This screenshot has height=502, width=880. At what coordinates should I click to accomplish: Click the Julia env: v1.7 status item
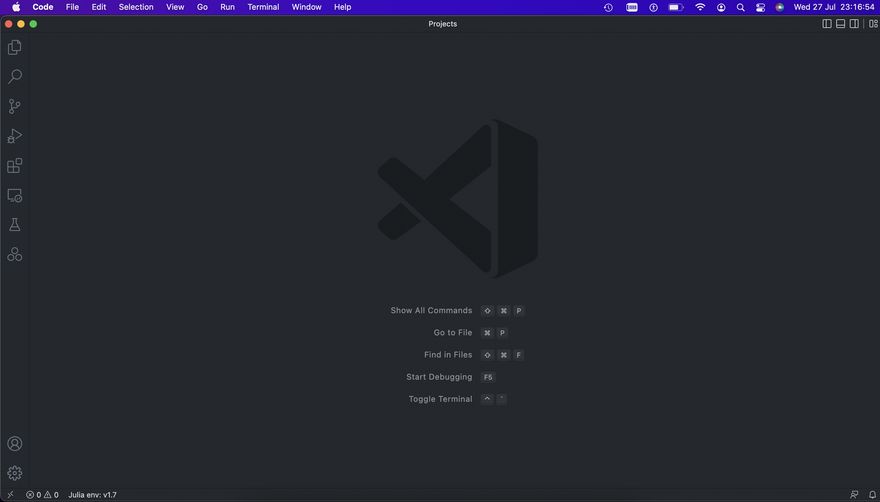pyautogui.click(x=92, y=495)
